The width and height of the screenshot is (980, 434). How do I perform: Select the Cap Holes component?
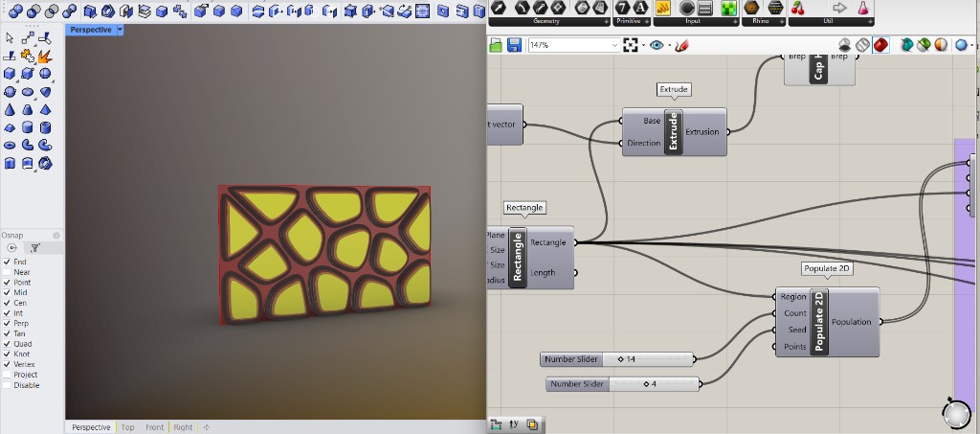point(819,69)
